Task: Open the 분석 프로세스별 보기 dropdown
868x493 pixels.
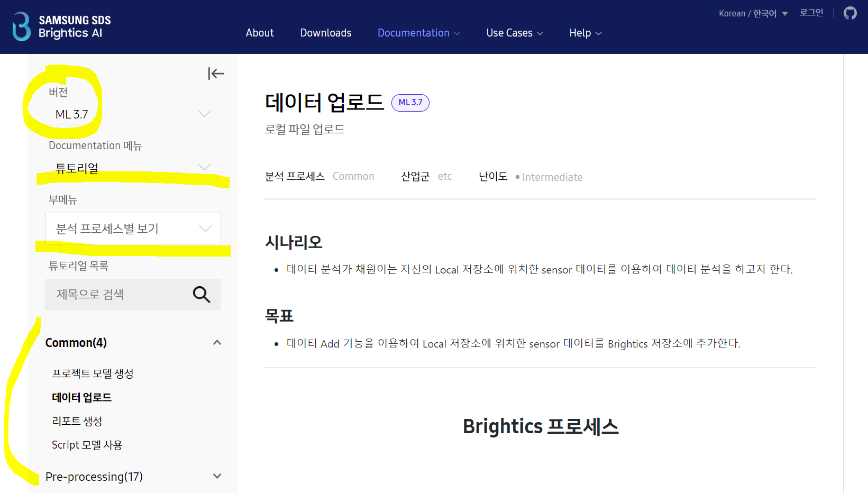Action: (133, 229)
